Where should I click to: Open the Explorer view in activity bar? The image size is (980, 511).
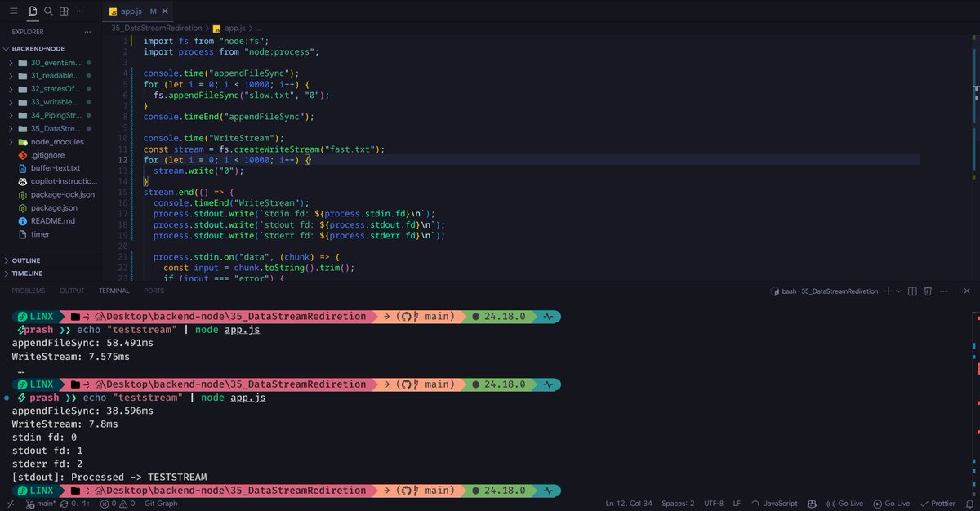[32, 11]
